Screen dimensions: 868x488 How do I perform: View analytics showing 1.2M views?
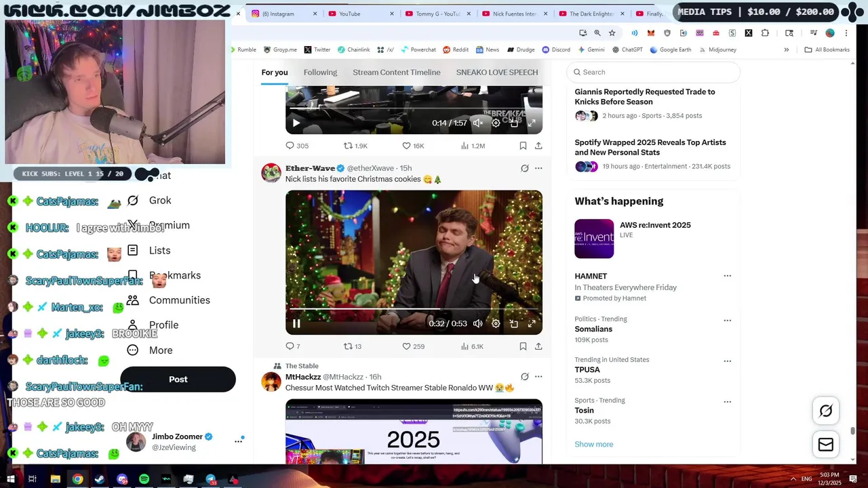[x=473, y=146]
